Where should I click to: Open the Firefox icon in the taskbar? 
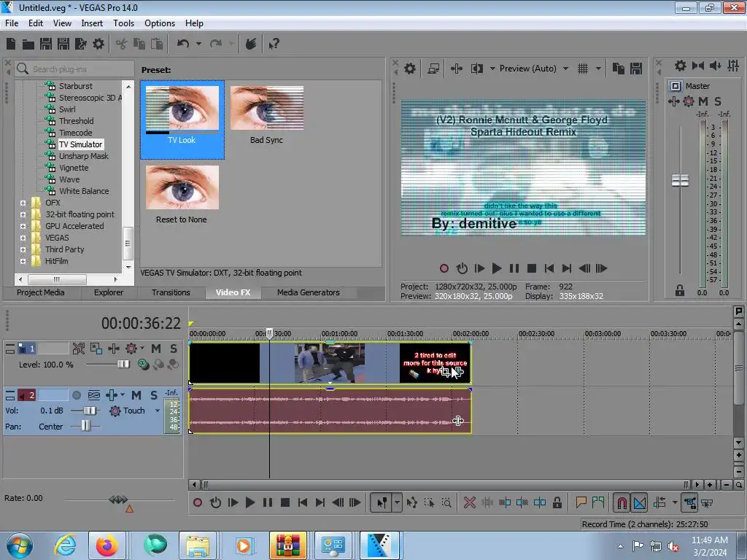pos(107,545)
